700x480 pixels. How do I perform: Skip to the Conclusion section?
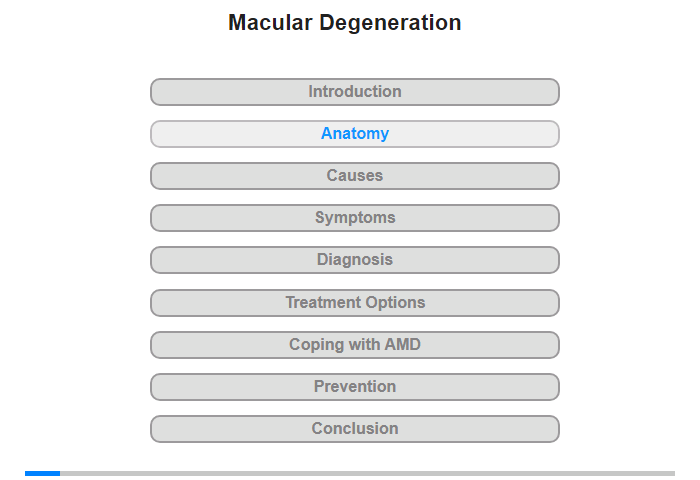pyautogui.click(x=354, y=429)
